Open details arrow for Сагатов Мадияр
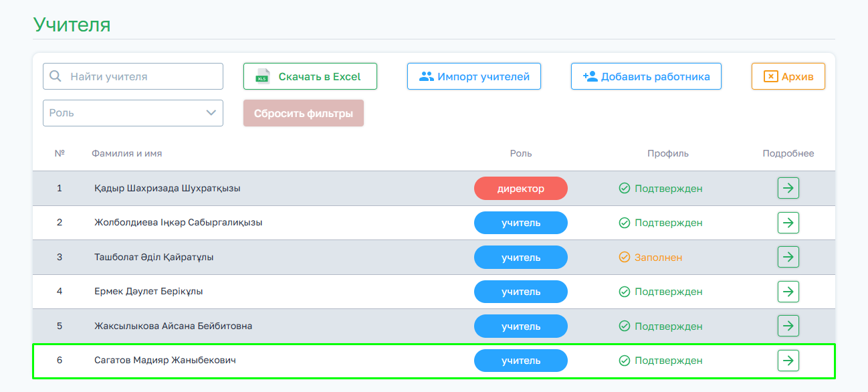The image size is (868, 392). [788, 361]
